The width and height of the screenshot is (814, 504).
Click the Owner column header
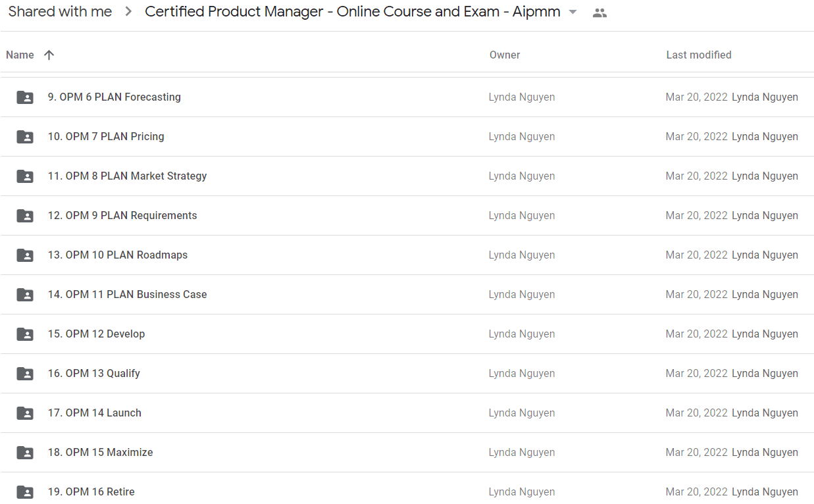click(x=505, y=55)
